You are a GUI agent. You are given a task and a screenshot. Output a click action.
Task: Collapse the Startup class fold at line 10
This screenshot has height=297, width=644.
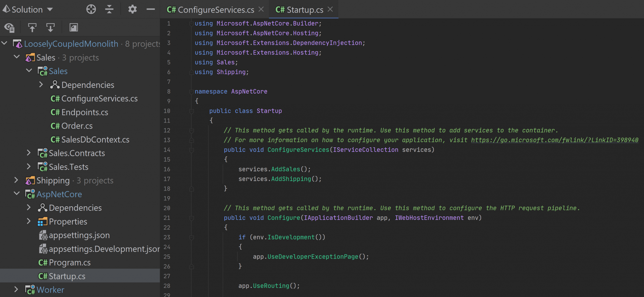tap(191, 111)
